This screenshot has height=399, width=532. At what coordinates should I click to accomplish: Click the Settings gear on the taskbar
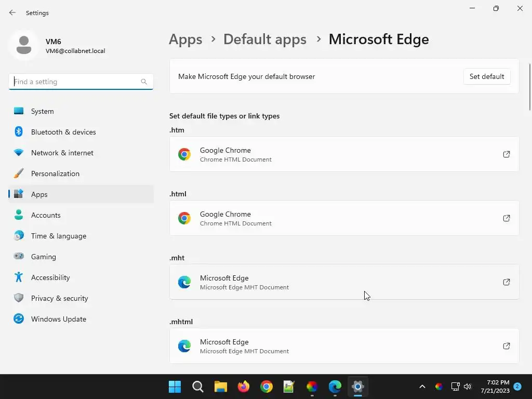tap(357, 387)
